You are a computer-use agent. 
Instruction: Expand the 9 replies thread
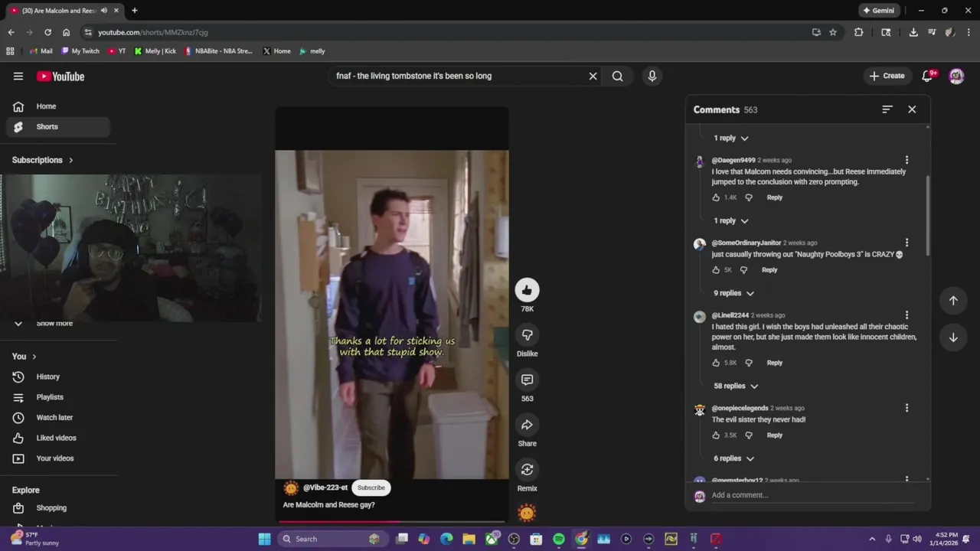click(733, 293)
